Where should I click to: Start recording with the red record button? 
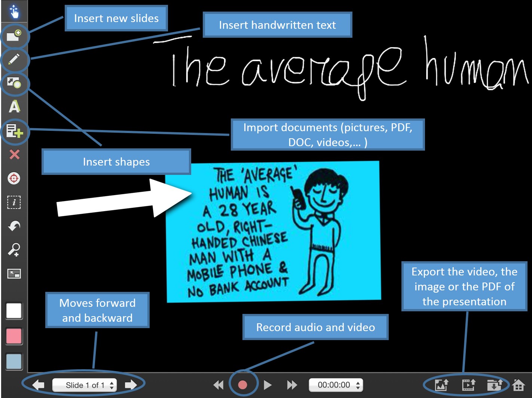[x=242, y=385]
